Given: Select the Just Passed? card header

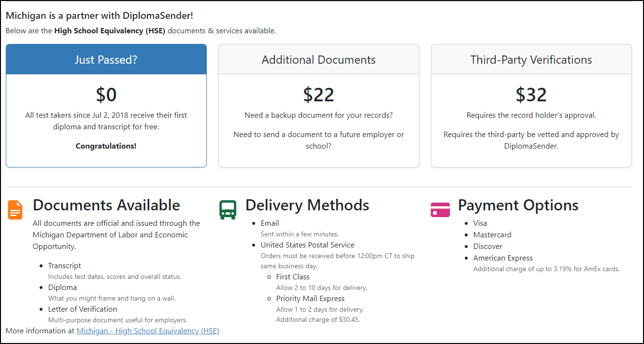Looking at the screenshot, I should (106, 60).
